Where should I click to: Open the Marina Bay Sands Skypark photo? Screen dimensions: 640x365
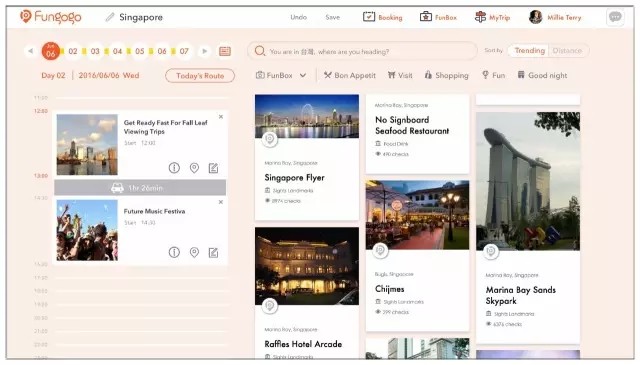528,181
